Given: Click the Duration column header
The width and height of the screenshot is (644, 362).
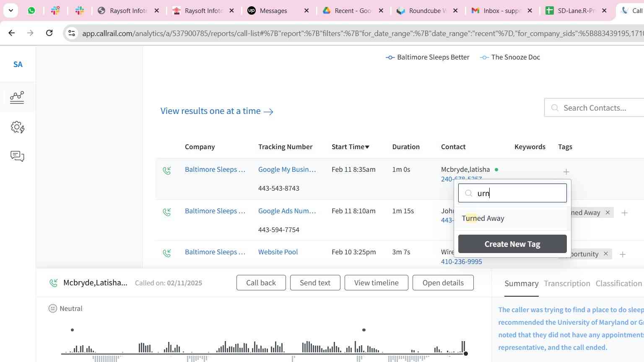Looking at the screenshot, I should (x=406, y=147).
